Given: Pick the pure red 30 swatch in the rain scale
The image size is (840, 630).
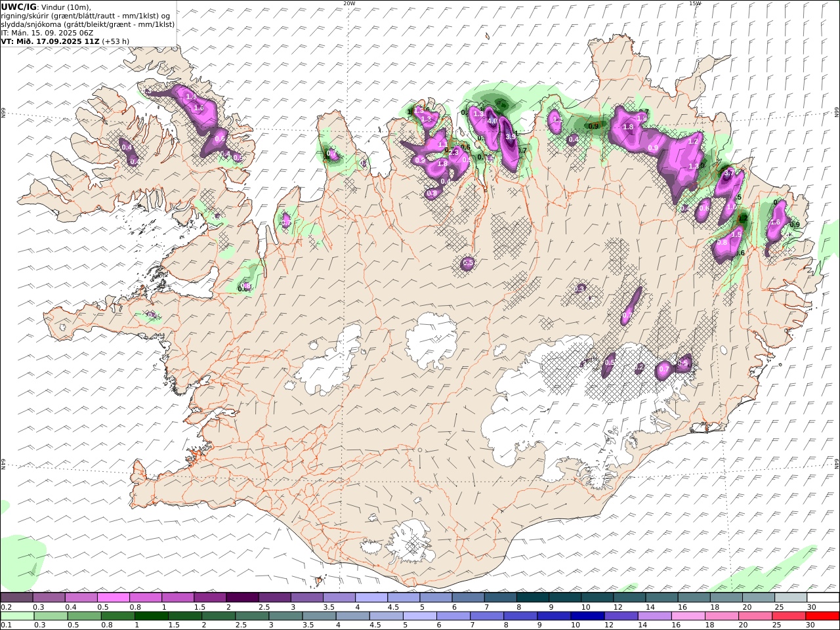Looking at the screenshot, I should pos(822,616).
